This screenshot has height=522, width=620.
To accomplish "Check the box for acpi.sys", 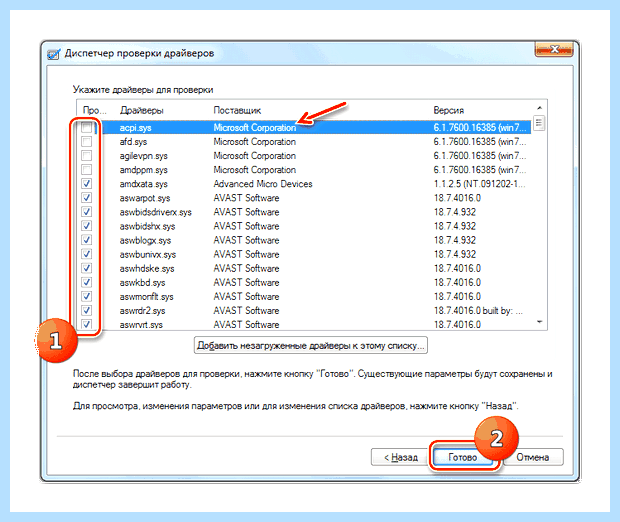I will click(86, 127).
